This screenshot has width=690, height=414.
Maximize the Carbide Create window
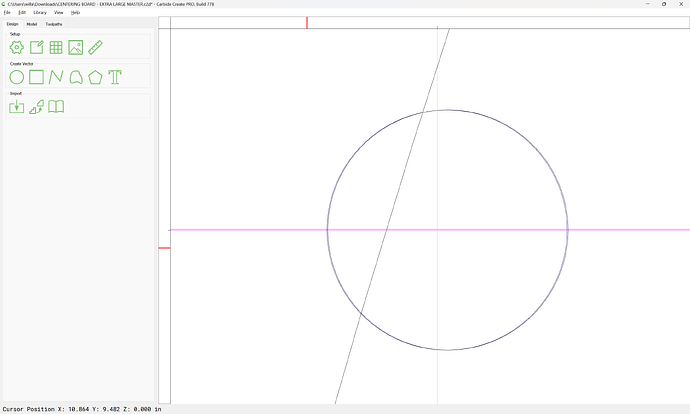664,4
